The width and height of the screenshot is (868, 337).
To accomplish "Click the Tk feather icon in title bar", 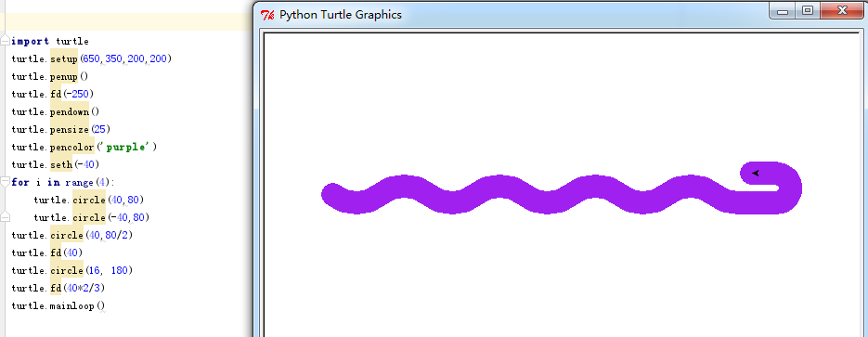I will [x=267, y=15].
